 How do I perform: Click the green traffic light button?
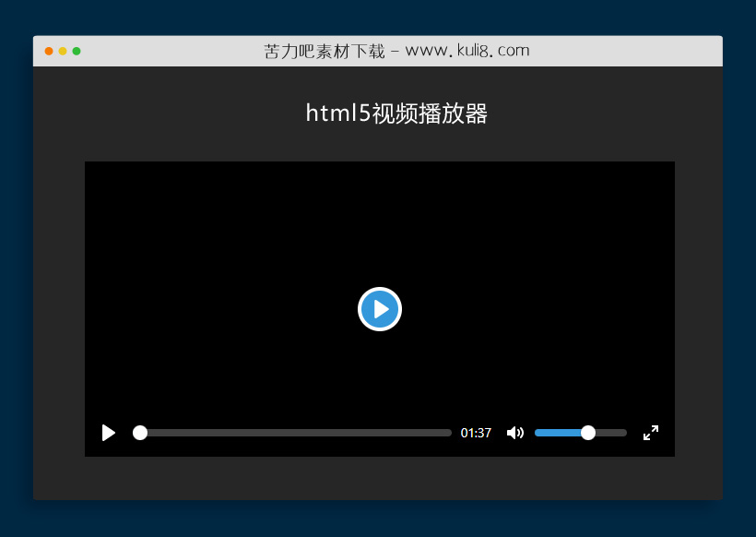pyautogui.click(x=78, y=53)
